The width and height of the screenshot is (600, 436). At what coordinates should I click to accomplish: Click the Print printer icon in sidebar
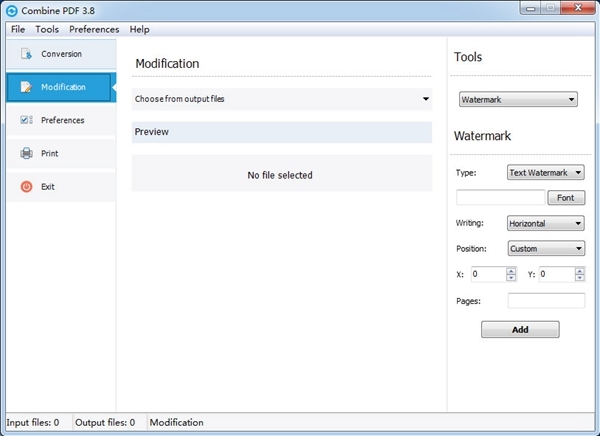click(26, 153)
